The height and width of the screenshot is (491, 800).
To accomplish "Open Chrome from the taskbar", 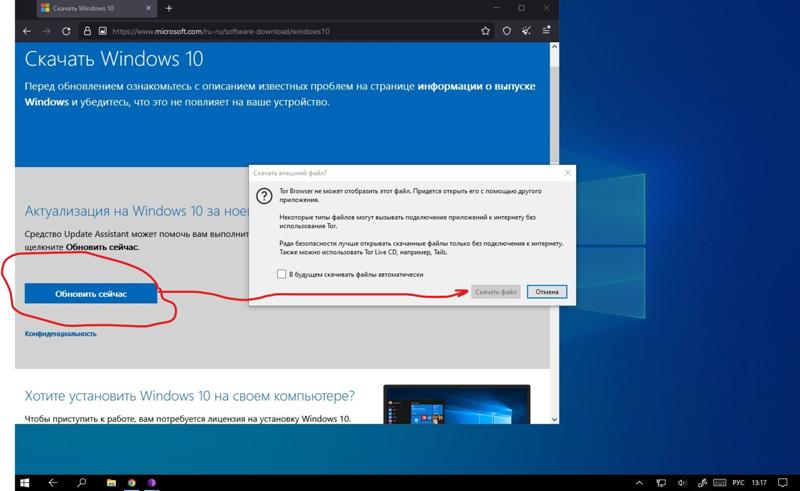I will tap(132, 482).
